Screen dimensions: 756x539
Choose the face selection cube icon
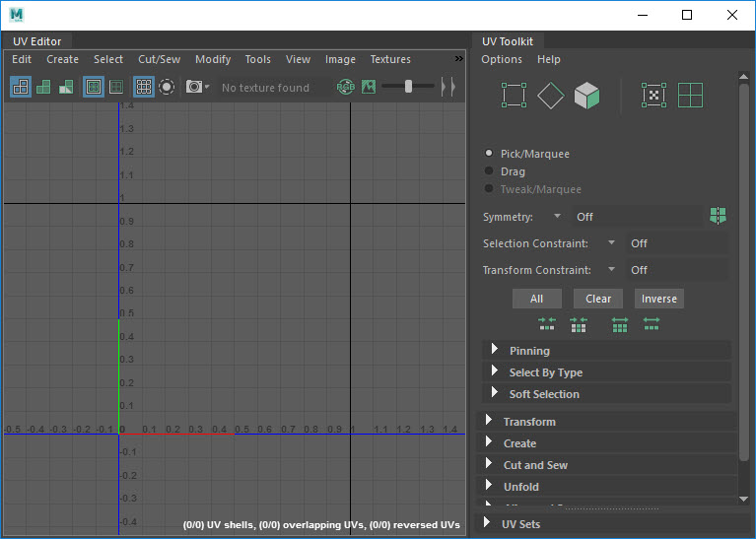(587, 96)
